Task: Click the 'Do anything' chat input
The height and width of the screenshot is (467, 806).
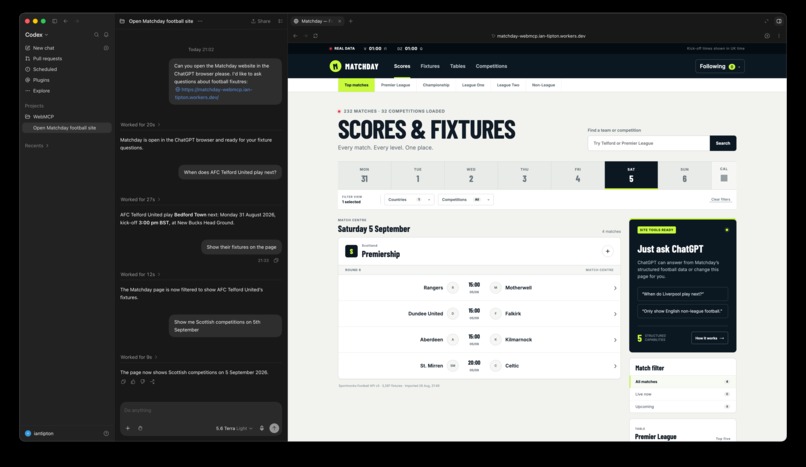Action: (x=200, y=410)
